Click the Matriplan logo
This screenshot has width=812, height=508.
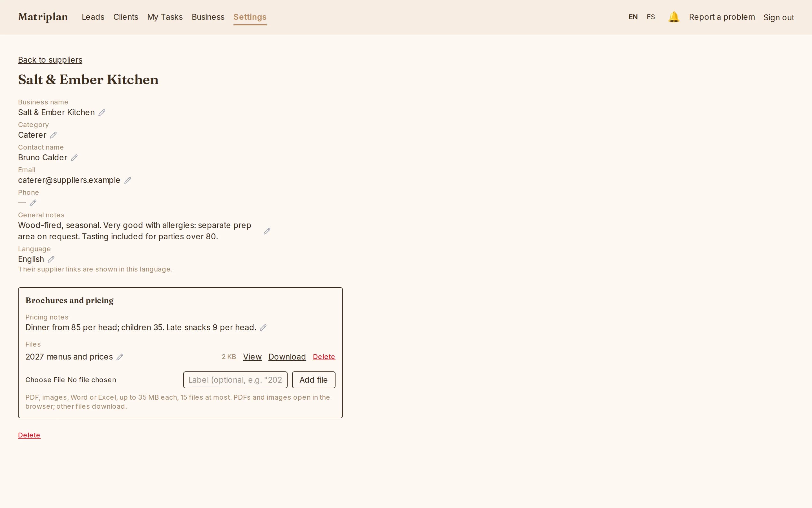(x=43, y=17)
